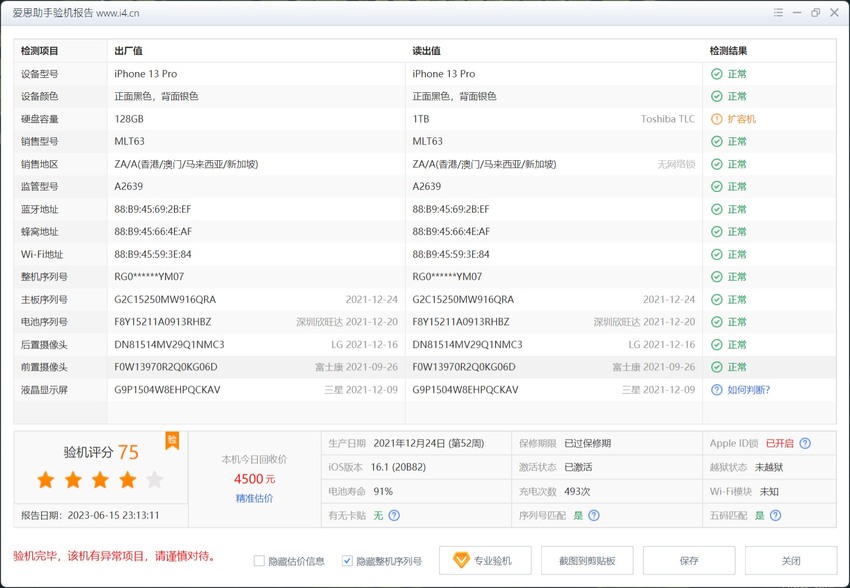This screenshot has height=588, width=850.
Task: Click the help icon next to Apple ID锁
Action: point(806,443)
